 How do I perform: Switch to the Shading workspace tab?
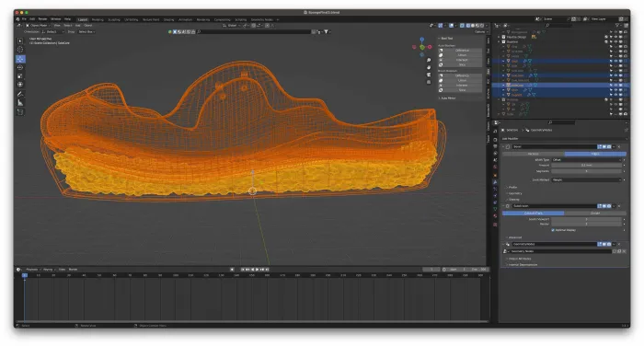(x=168, y=19)
